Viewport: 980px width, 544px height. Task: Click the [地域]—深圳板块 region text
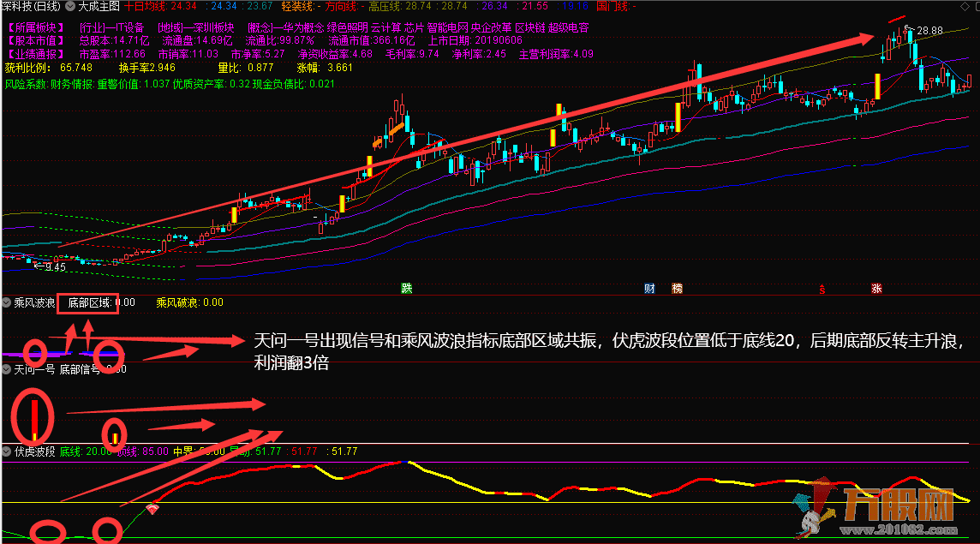click(196, 27)
